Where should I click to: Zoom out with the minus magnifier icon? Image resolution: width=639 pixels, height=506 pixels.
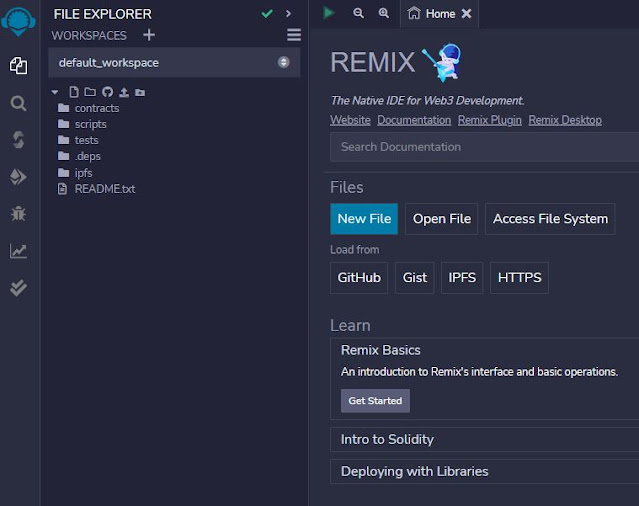(358, 13)
